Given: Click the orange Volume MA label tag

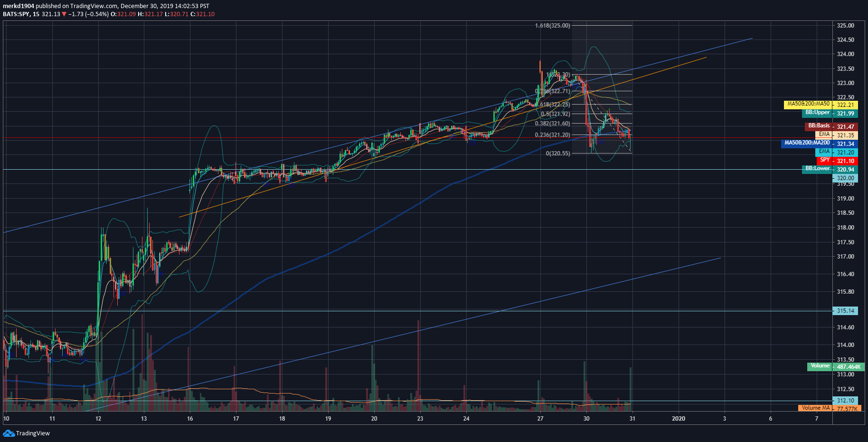Looking at the screenshot, I should pos(815,408).
